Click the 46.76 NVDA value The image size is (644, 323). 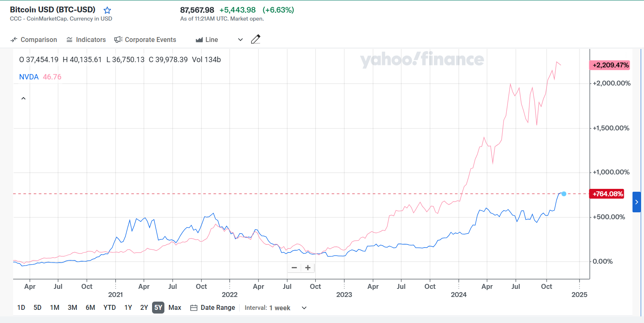52,77
